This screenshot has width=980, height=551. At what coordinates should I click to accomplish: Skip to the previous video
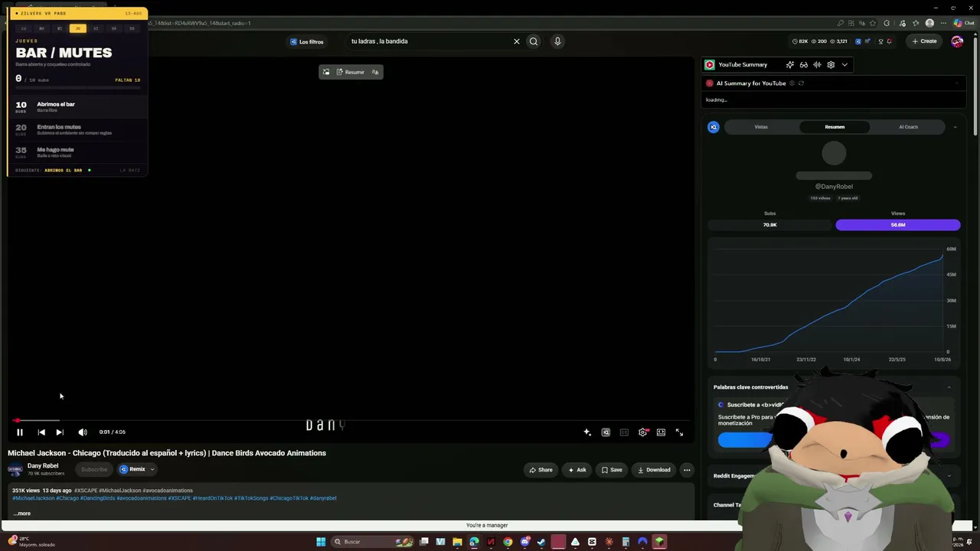click(x=41, y=432)
